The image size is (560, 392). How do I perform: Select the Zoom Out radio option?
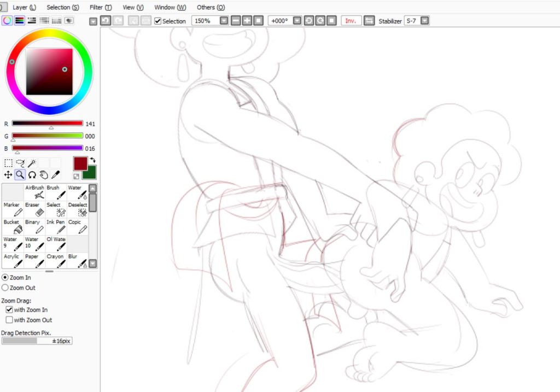pyautogui.click(x=5, y=288)
